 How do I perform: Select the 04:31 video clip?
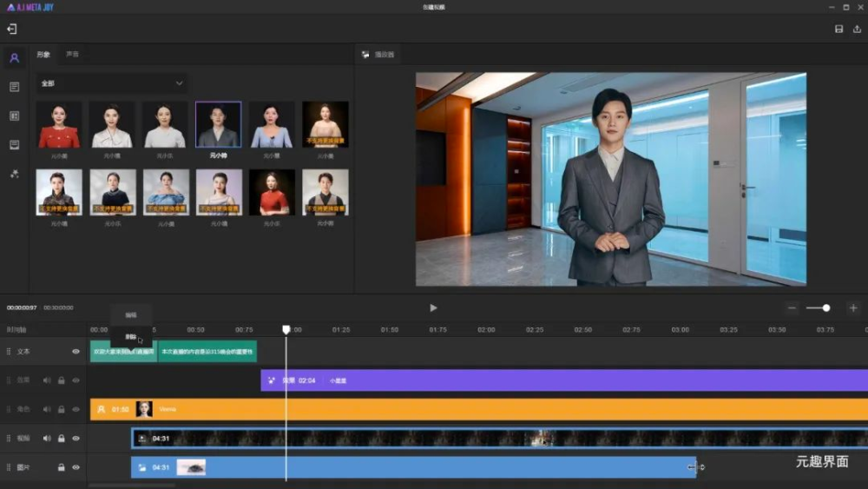tap(499, 438)
